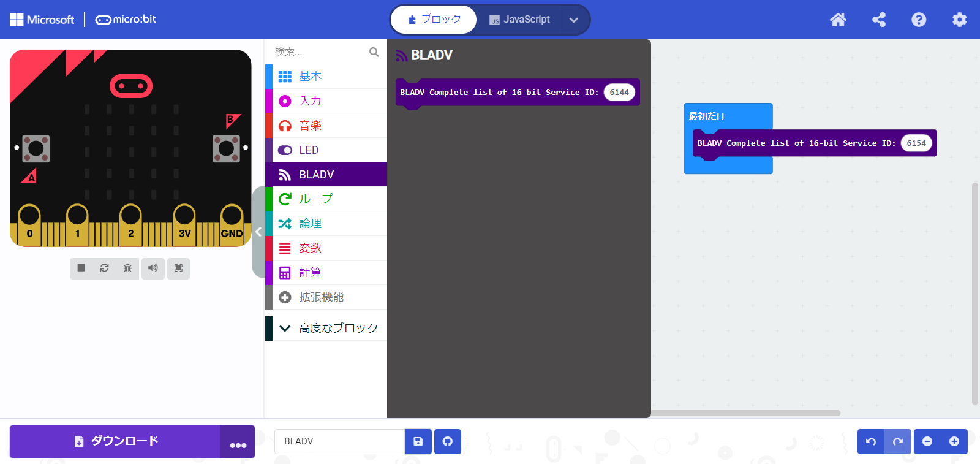Click simulator GND pin
This screenshot has height=464, width=980.
(232, 224)
